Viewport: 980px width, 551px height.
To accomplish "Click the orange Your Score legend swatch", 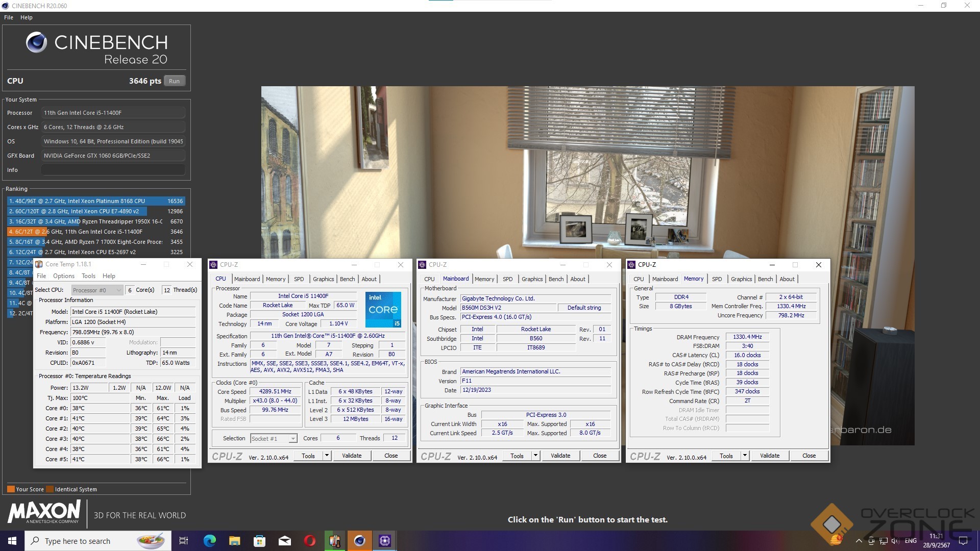I will [x=11, y=489].
